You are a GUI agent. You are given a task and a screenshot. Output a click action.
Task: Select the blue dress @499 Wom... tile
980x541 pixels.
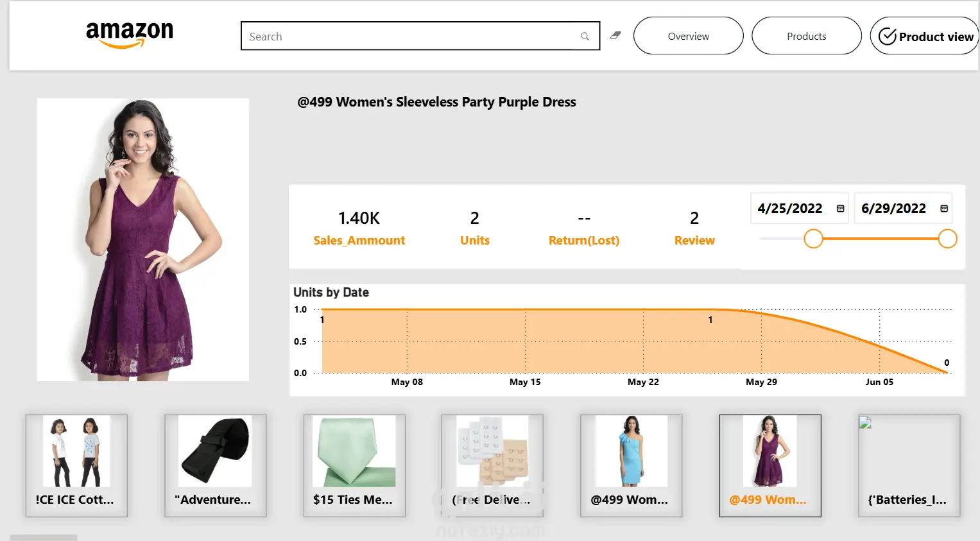631,465
